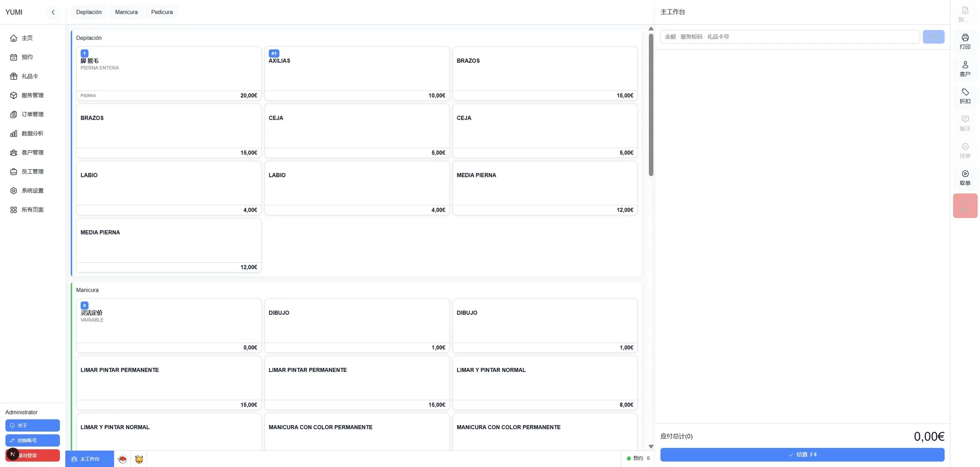Click the 取单 retrieve order icon
Image resolution: width=980 pixels, height=467 pixels.
(x=965, y=178)
